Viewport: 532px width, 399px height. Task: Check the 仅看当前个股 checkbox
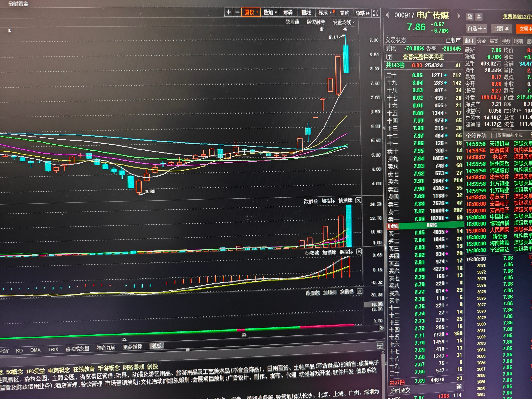[x=494, y=135]
